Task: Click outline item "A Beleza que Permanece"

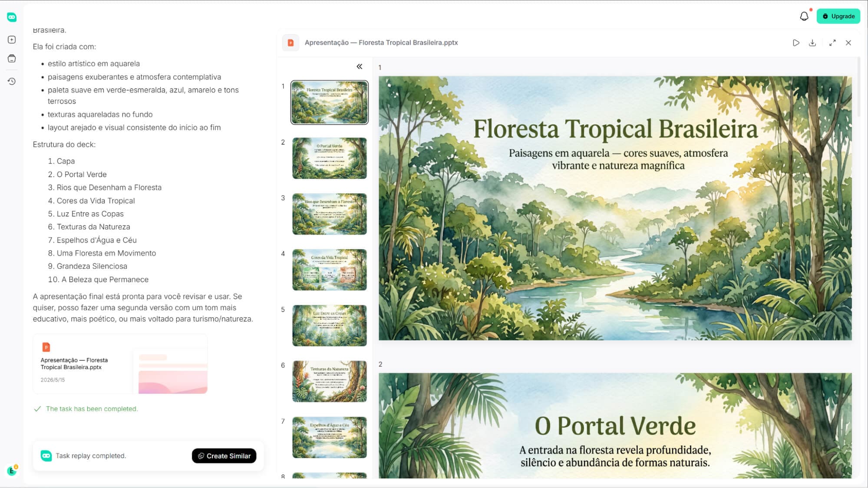Action: (x=105, y=280)
